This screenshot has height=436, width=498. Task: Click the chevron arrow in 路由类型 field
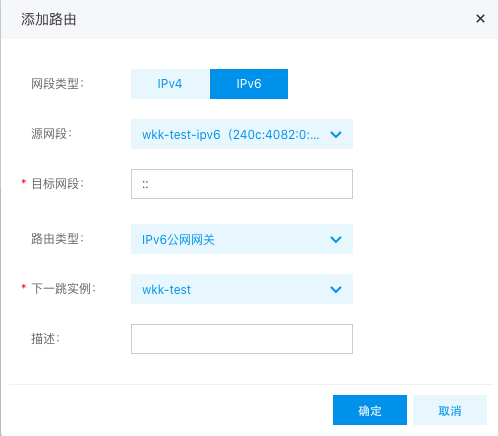(x=336, y=240)
